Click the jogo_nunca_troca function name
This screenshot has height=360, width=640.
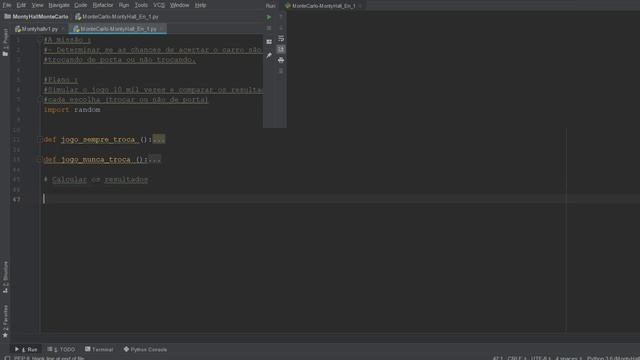coord(96,160)
